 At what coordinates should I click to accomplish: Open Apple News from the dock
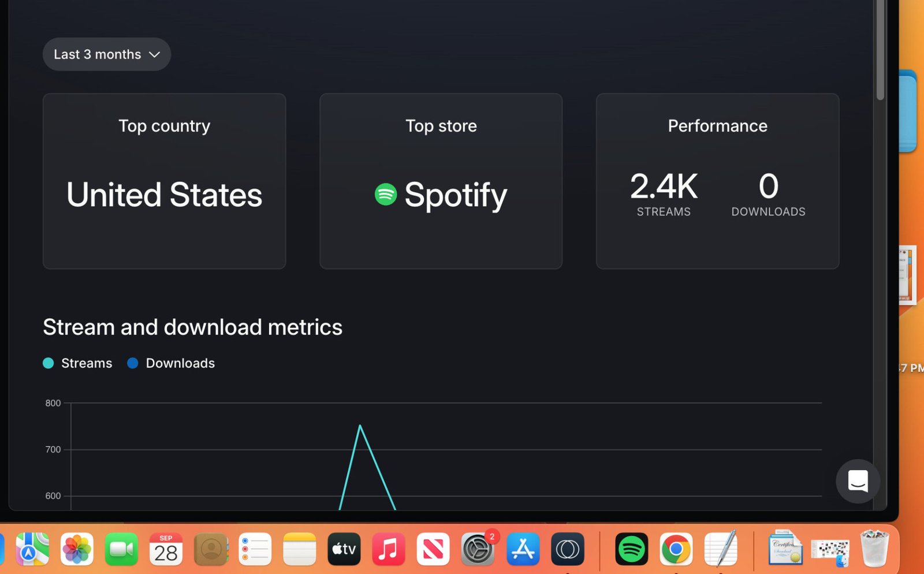click(x=433, y=549)
